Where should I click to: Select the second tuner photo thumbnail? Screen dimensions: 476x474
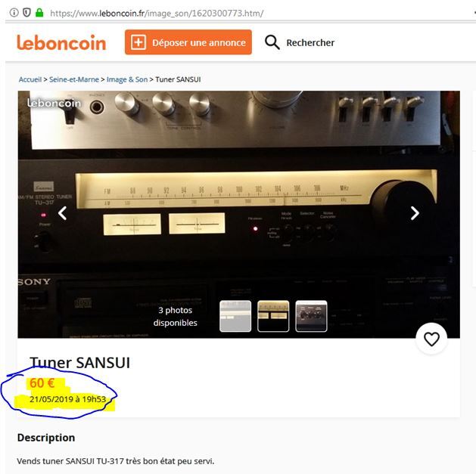pos(273,316)
